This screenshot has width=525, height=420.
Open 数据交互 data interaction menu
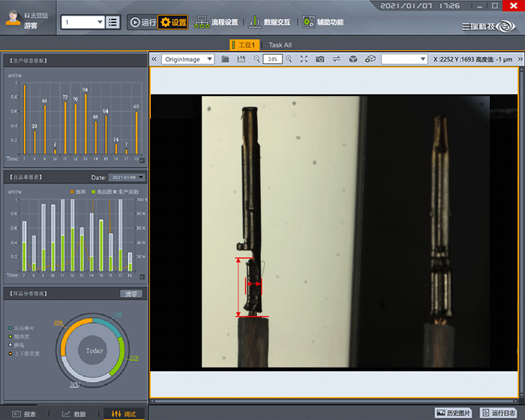pos(269,22)
